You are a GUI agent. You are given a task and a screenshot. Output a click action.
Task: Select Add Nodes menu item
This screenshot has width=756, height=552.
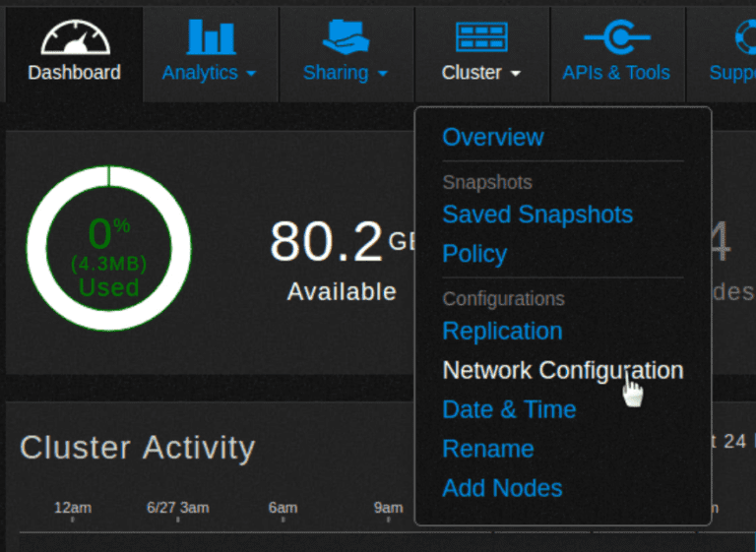click(502, 488)
